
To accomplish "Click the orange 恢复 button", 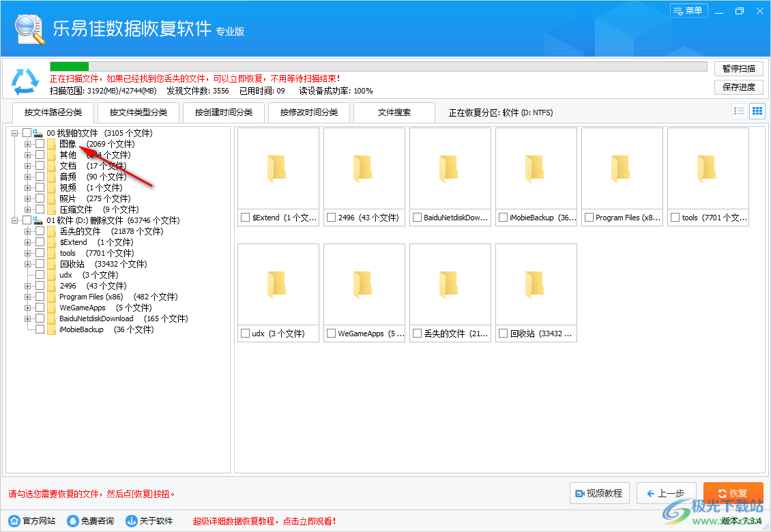I will 733,493.
